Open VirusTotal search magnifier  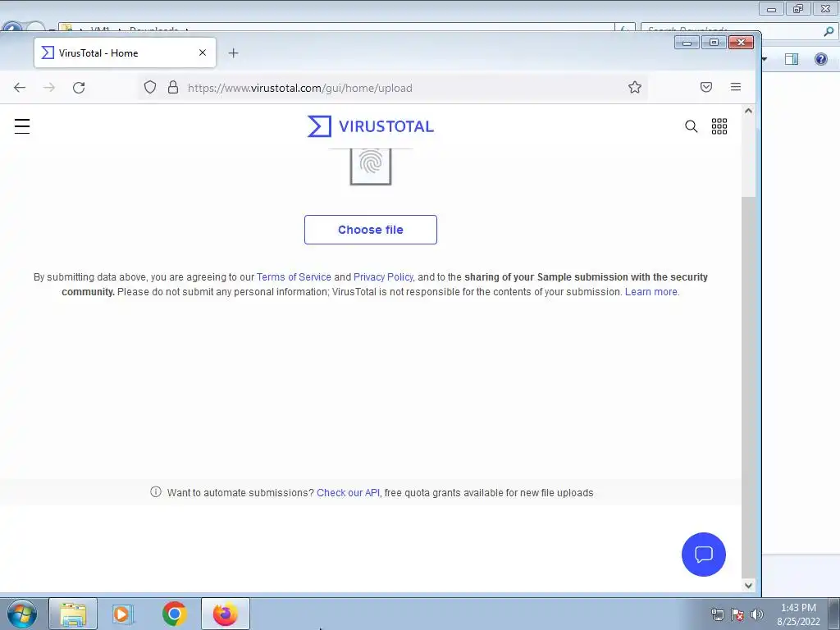point(691,126)
